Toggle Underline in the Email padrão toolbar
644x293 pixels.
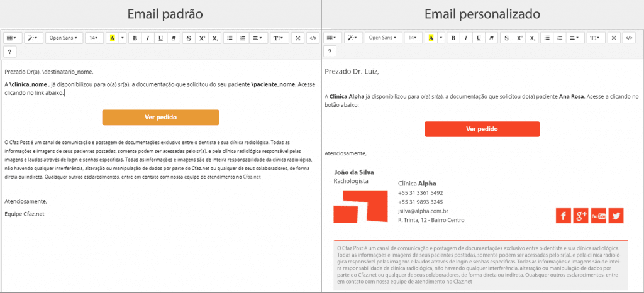coord(160,38)
